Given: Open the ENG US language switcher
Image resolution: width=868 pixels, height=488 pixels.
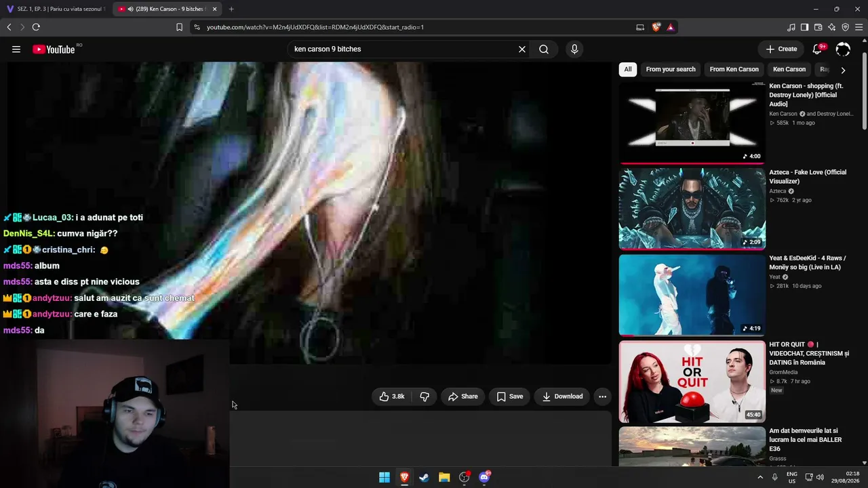Looking at the screenshot, I should pos(791,477).
